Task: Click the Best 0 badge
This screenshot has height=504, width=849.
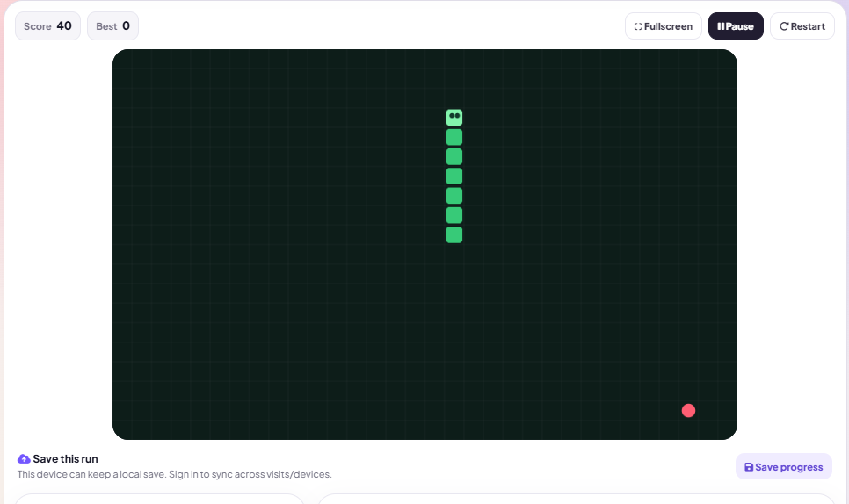Action: 112,26
